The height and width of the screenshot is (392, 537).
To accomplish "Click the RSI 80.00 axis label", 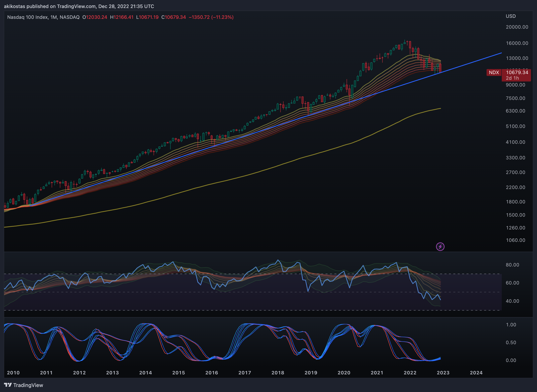I will click(x=512, y=265).
